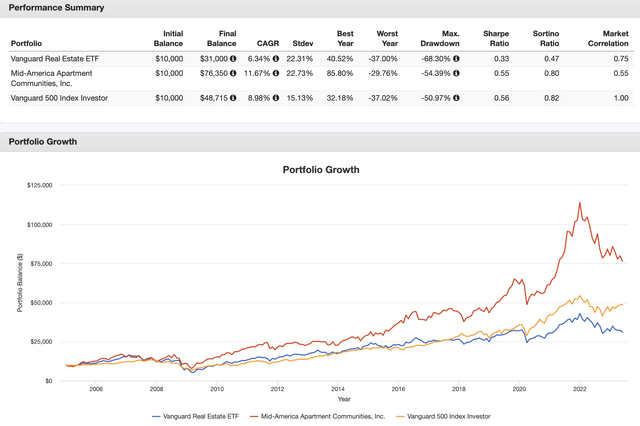Click the 0.80 Sortino ratio value
This screenshot has width=640, height=426.
[x=551, y=73]
